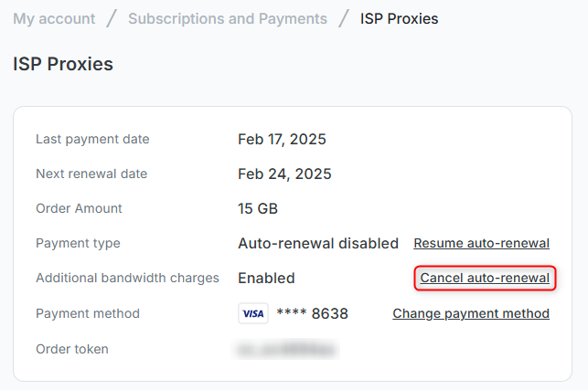Click the Order token label
The width and height of the screenshot is (588, 390).
(x=72, y=349)
